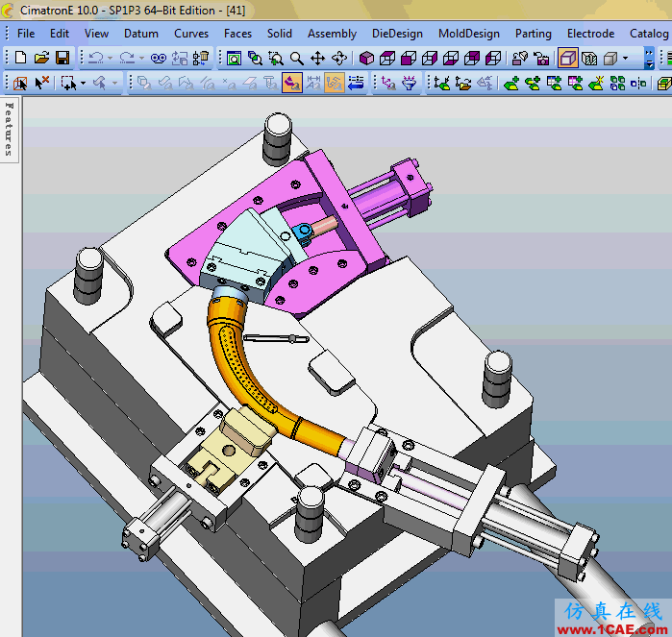The height and width of the screenshot is (637, 672).
Task: Open the Faces menu
Action: 237,34
